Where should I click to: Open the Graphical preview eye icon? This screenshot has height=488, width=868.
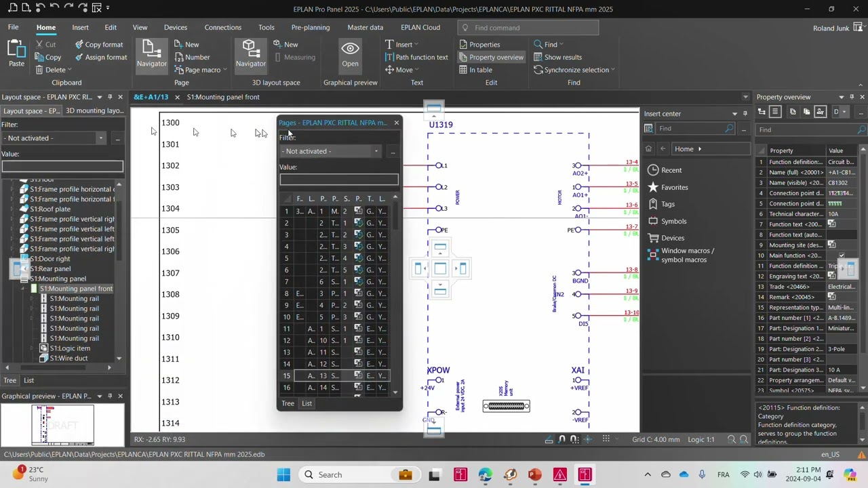(350, 49)
